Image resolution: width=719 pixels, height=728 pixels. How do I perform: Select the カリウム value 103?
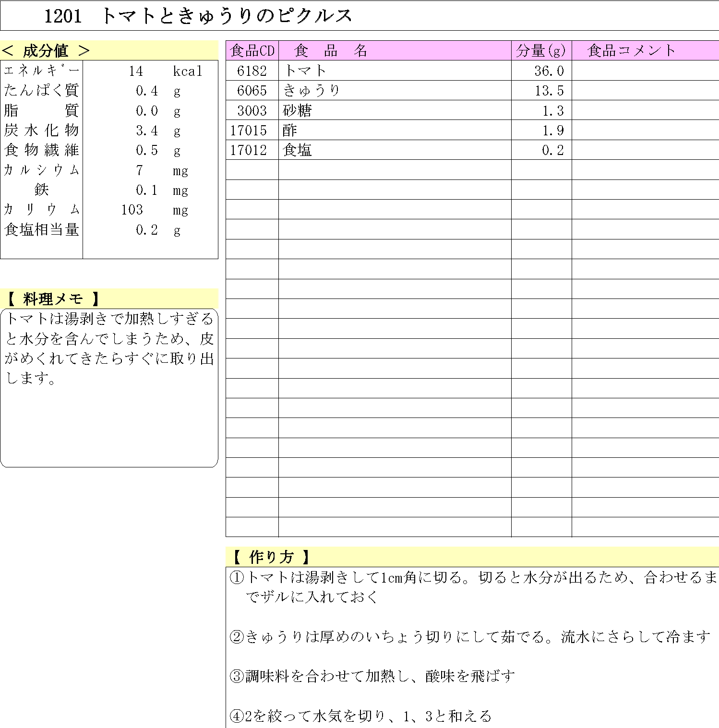click(x=132, y=210)
